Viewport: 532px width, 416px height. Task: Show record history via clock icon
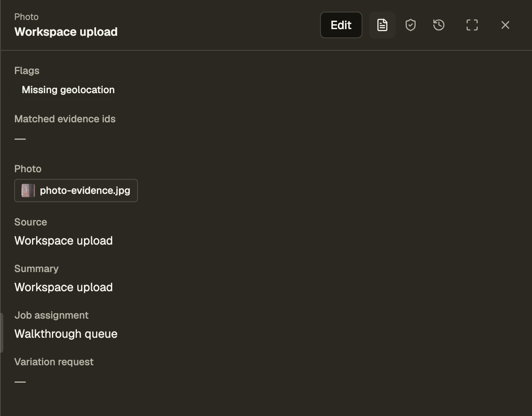click(x=439, y=25)
